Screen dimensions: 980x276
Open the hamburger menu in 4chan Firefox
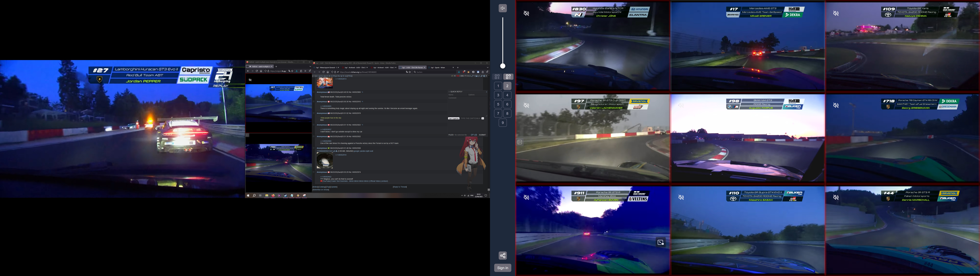pyautogui.click(x=487, y=72)
